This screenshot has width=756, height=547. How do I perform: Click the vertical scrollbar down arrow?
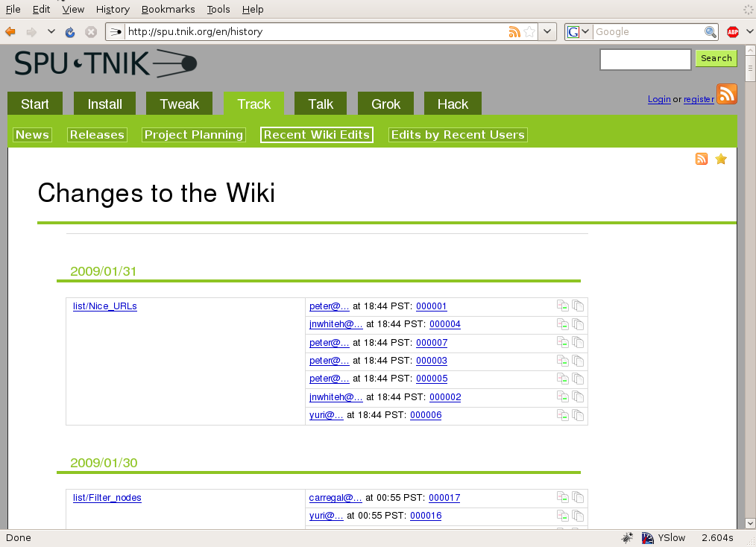click(749, 522)
